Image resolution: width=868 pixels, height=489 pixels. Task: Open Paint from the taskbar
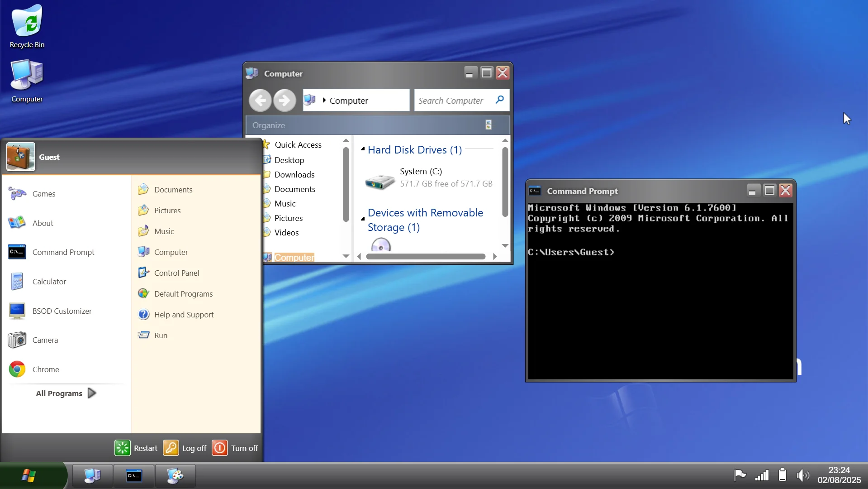[175, 475]
